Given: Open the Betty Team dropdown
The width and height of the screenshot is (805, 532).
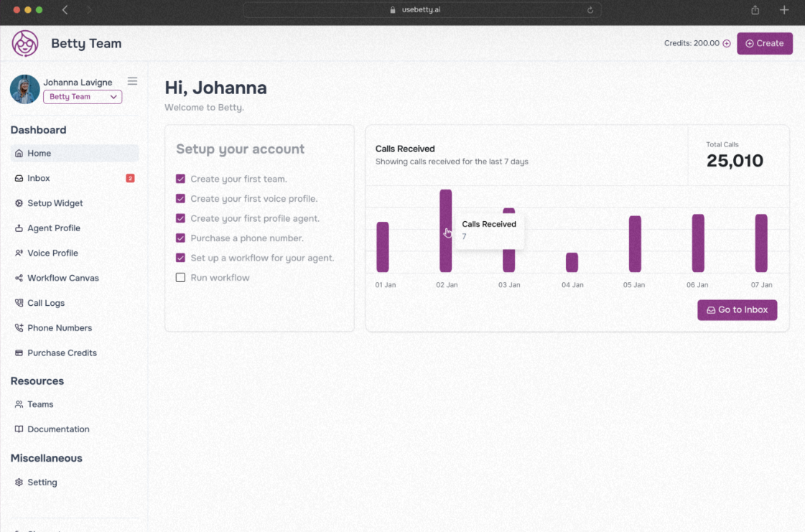Looking at the screenshot, I should (x=83, y=96).
